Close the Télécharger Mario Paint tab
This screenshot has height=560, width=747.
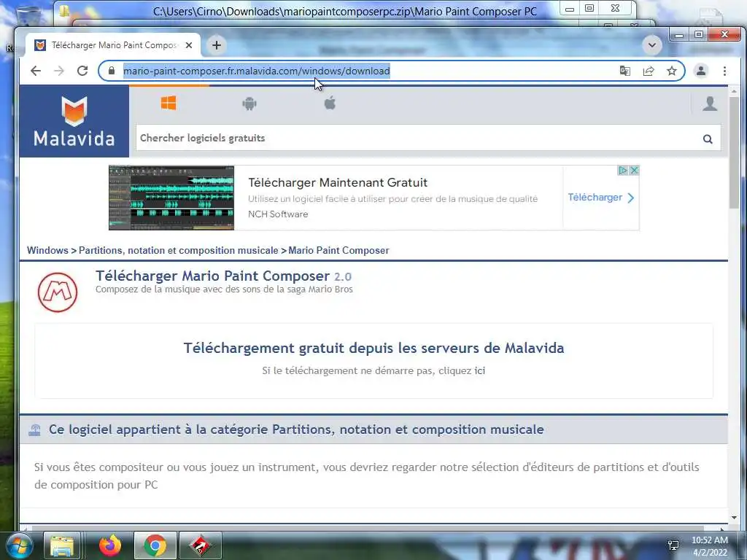click(x=189, y=45)
